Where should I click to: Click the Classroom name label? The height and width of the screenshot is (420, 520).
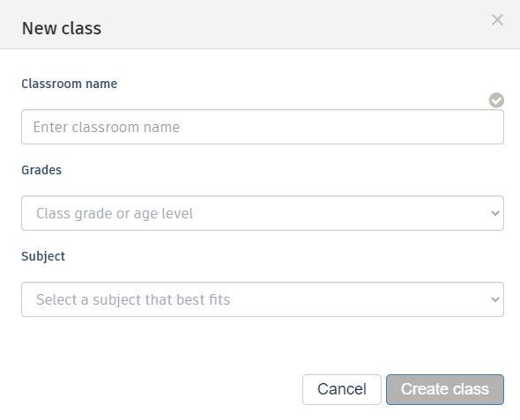pos(69,84)
